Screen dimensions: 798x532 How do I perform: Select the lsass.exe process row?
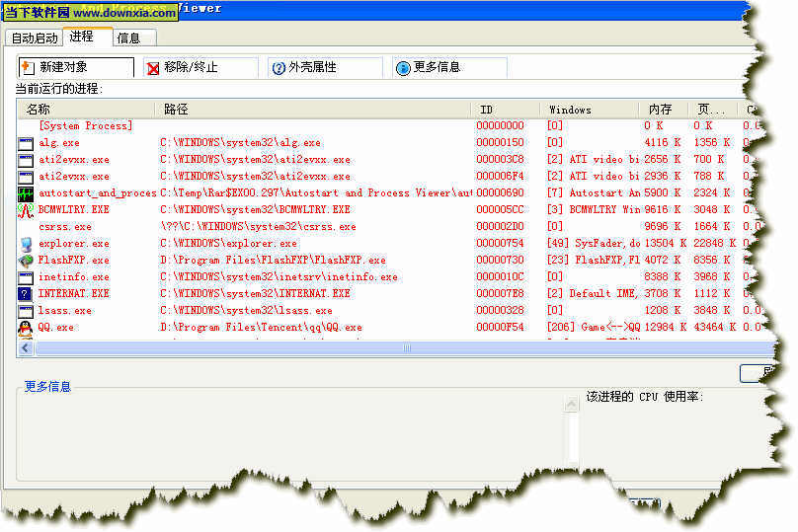coord(65,311)
